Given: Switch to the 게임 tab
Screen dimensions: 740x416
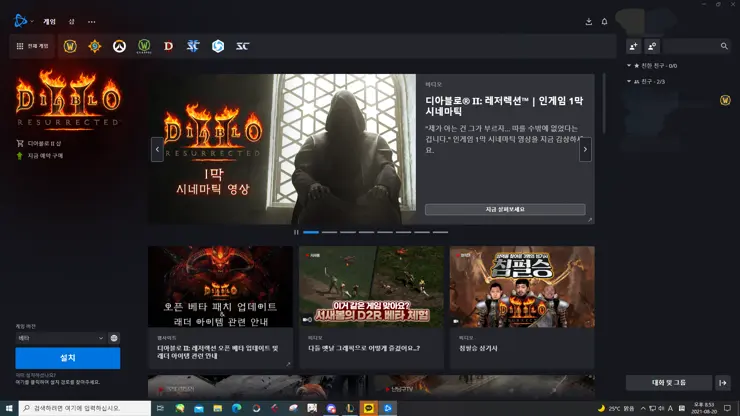Looking at the screenshot, I should [x=49, y=21].
